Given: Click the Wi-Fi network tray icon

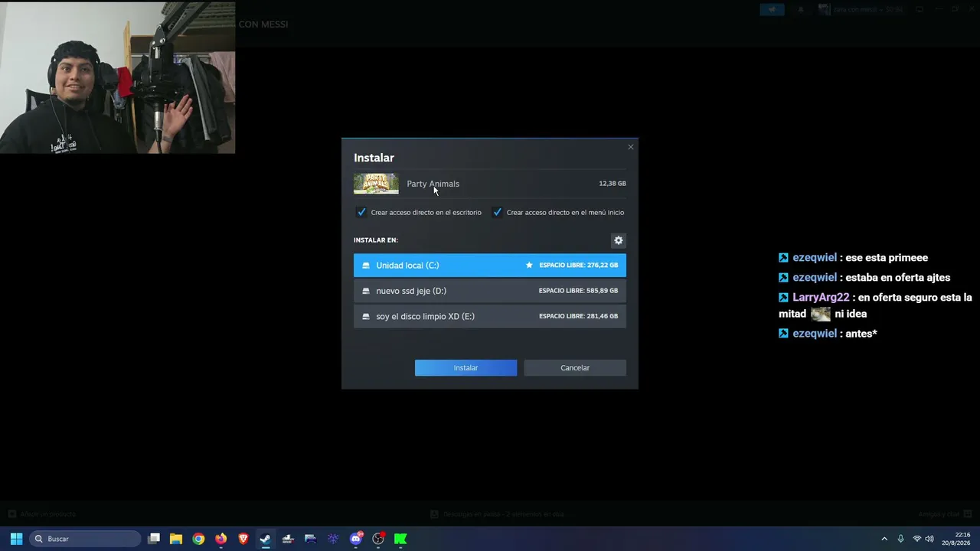Looking at the screenshot, I should tap(916, 539).
